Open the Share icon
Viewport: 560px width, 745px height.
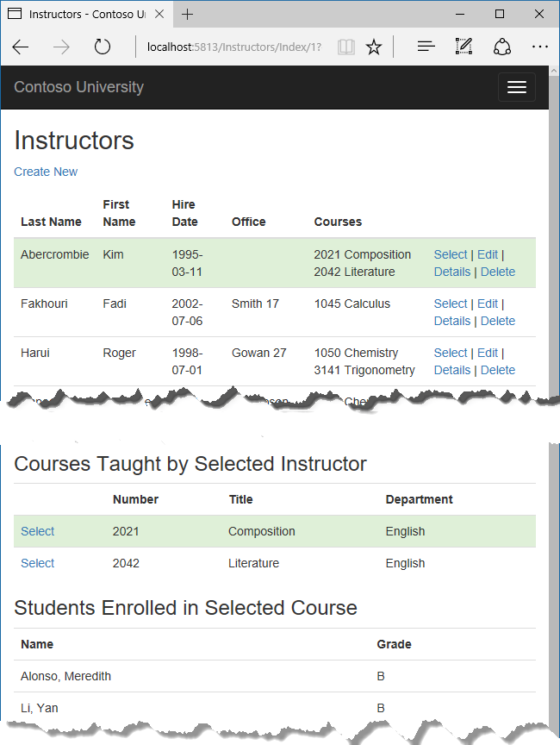502,47
